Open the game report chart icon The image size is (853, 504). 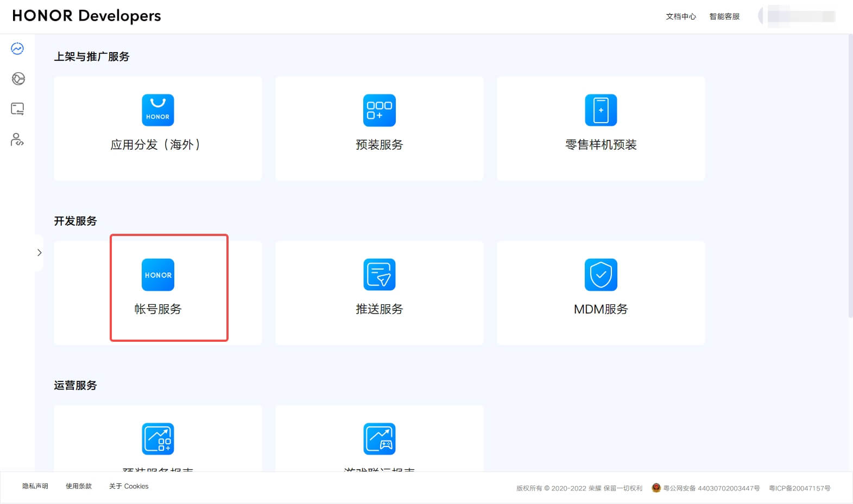pos(379,439)
